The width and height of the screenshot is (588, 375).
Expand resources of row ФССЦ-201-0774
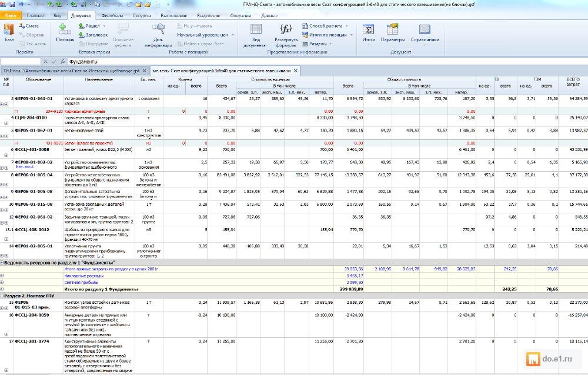click(x=6, y=370)
